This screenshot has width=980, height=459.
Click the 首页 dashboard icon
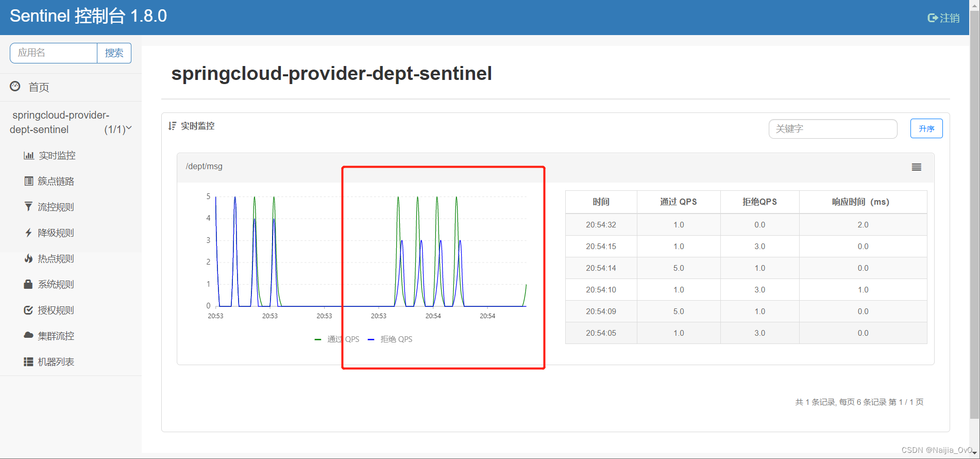pyautogui.click(x=15, y=86)
